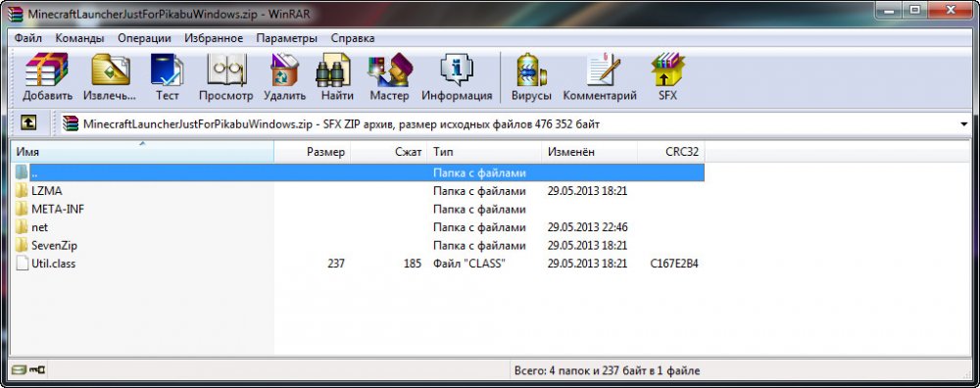Viewport: 980px width, 388px height.
Task: Maximize the WinRAR window
Action: click(914, 10)
